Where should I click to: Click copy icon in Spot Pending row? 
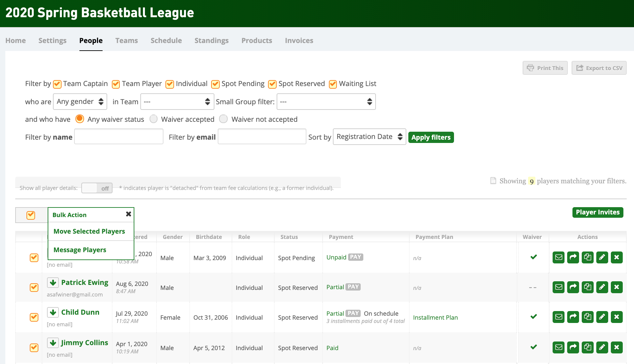point(588,257)
